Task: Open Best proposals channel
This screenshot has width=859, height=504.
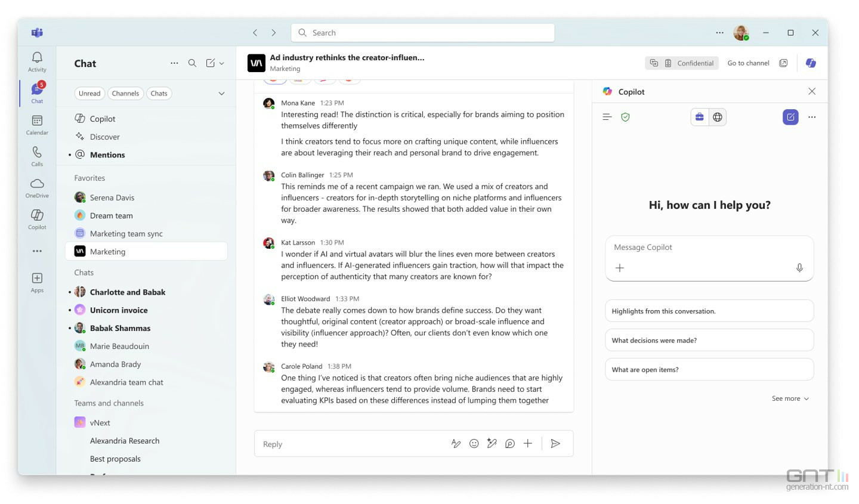Action: point(146,459)
